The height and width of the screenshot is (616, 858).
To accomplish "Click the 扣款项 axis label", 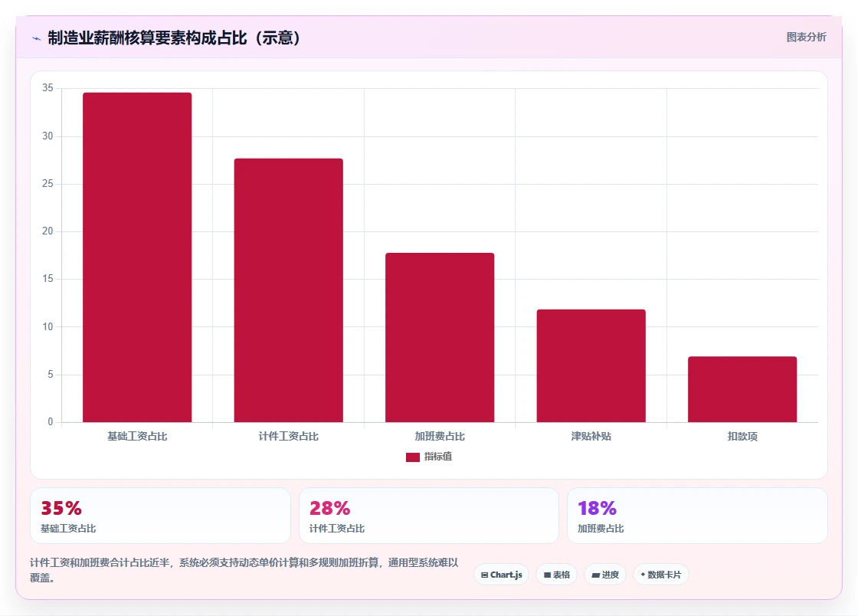I will pyautogui.click(x=742, y=437).
